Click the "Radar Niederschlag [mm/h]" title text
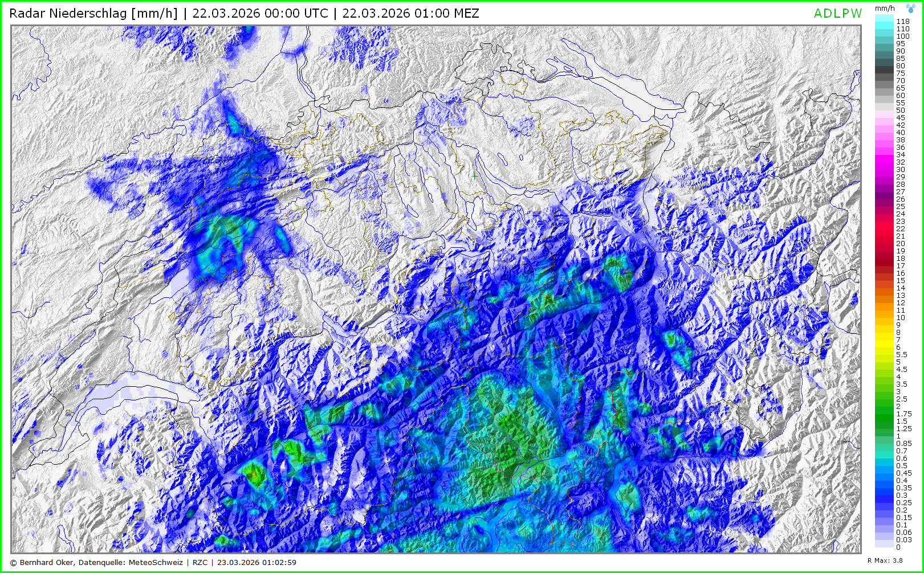 coord(93,13)
